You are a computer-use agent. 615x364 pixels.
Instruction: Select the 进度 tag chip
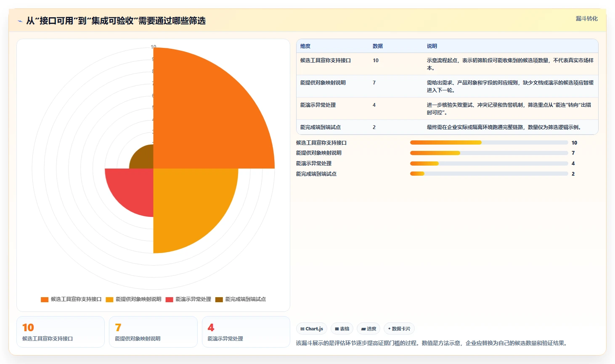pyautogui.click(x=368, y=329)
